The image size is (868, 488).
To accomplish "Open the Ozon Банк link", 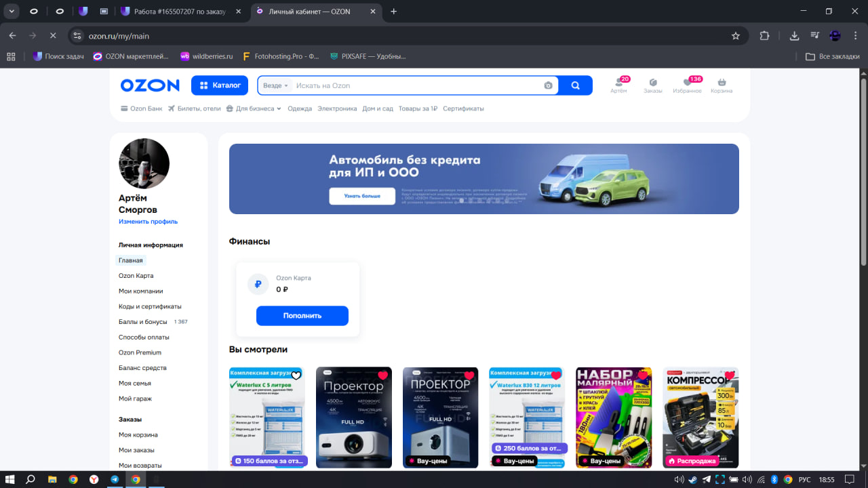I will (x=142, y=108).
